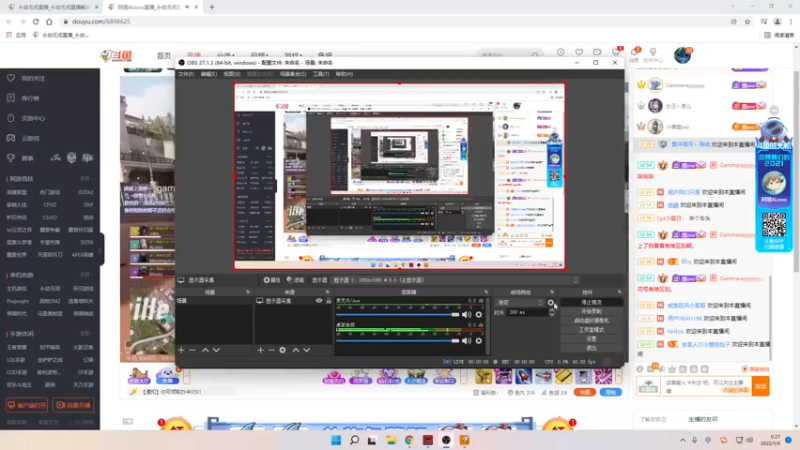Image resolution: width=800 pixels, height=450 pixels.
Task: Open OBS File menu
Action: 186,74
